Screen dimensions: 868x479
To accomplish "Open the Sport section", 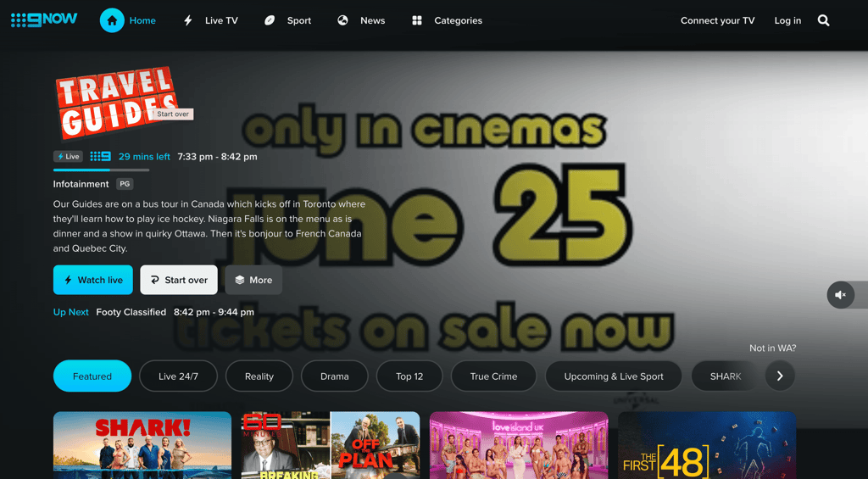I will click(288, 20).
